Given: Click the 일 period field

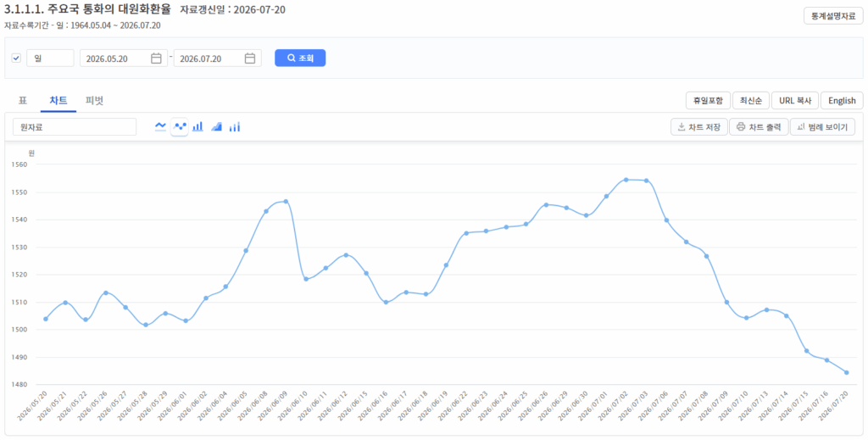Looking at the screenshot, I should [x=50, y=58].
